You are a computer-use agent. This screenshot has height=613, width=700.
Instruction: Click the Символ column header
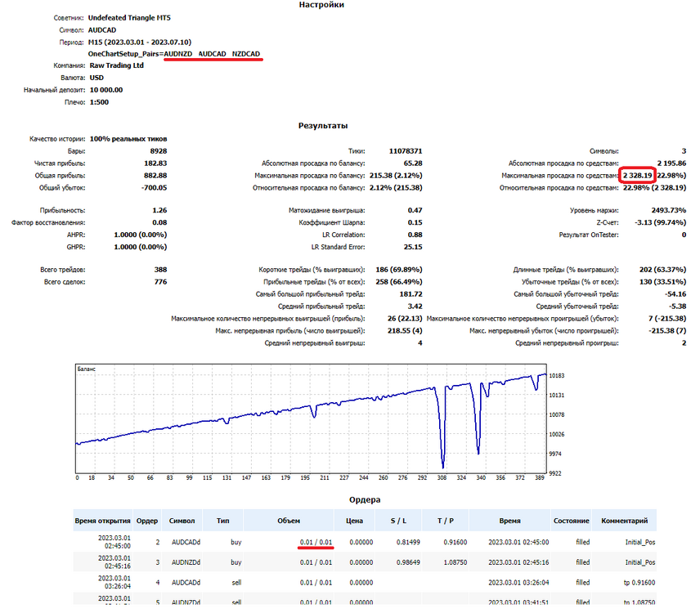pyautogui.click(x=182, y=521)
